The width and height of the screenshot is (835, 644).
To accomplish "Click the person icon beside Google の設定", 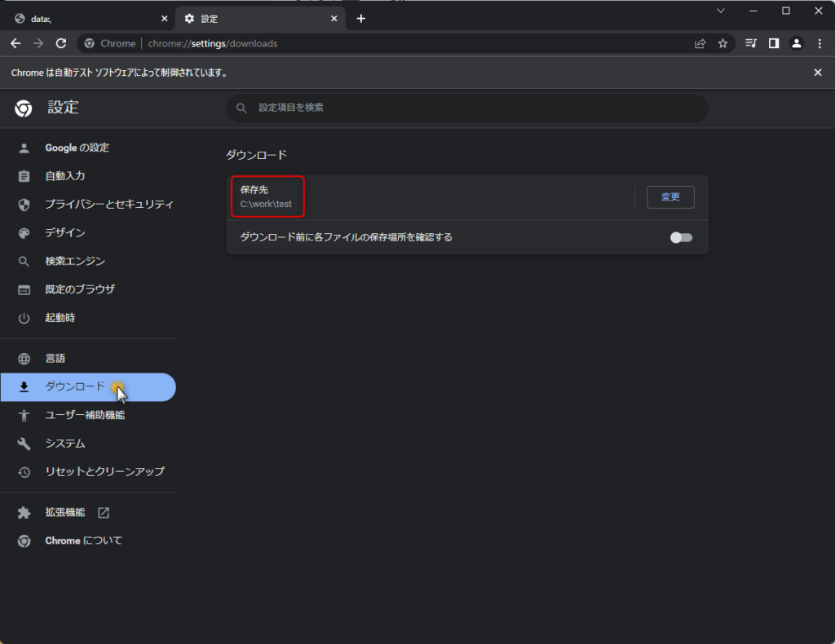I will 24,148.
